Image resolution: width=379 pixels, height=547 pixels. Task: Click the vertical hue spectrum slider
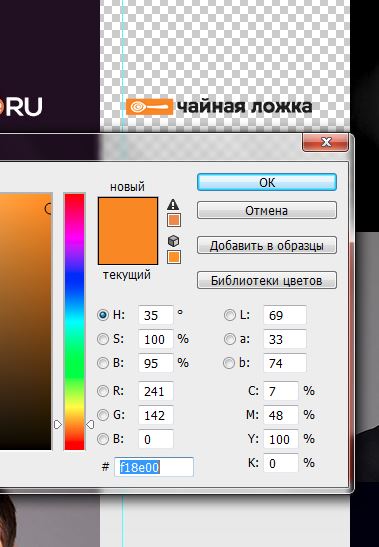coord(74,322)
